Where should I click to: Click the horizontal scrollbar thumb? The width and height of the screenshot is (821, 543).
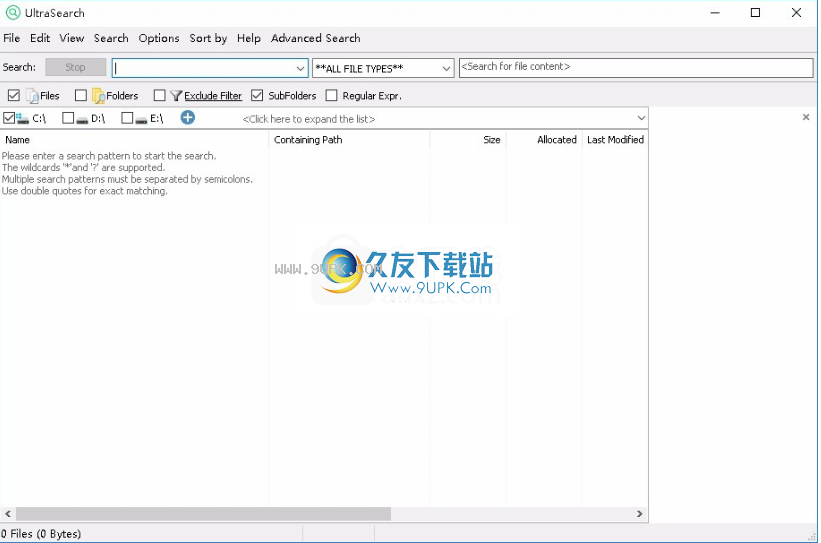tap(203, 514)
